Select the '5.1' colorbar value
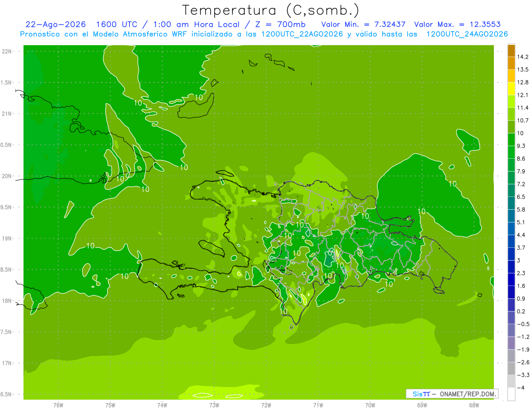The image size is (532, 411). pyautogui.click(x=521, y=222)
